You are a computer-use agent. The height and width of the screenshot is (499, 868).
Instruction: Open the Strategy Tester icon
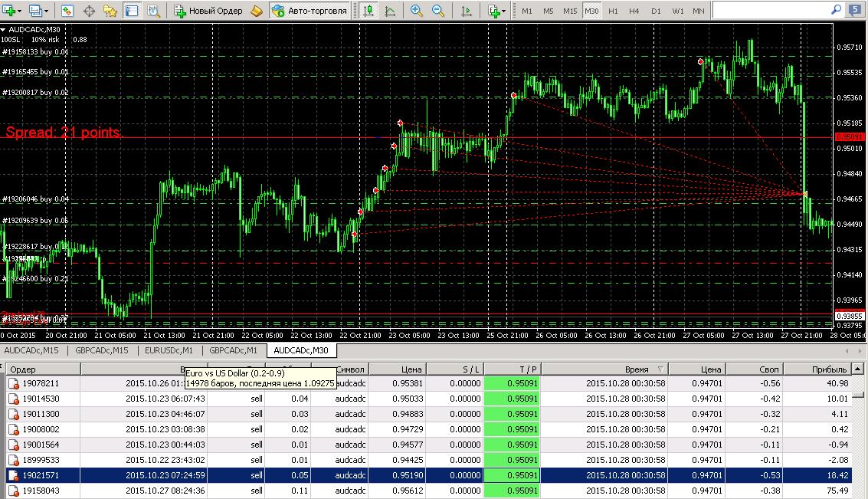(x=153, y=10)
